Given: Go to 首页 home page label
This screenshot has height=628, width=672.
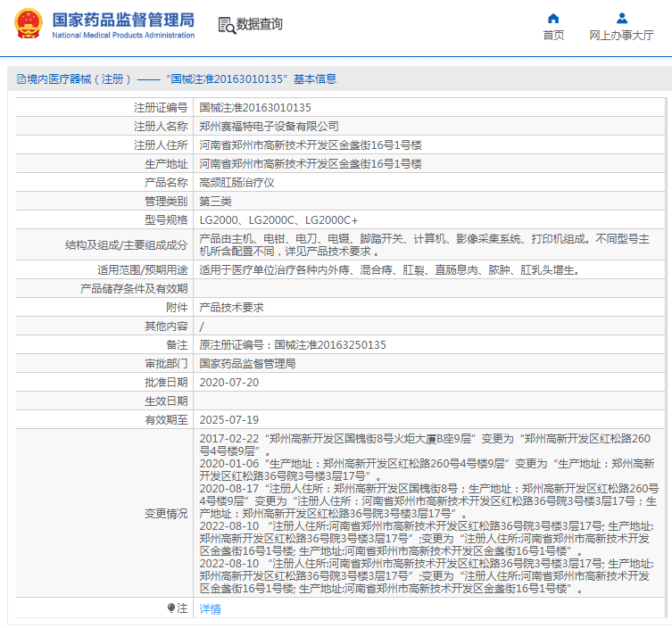Looking at the screenshot, I should (553, 36).
